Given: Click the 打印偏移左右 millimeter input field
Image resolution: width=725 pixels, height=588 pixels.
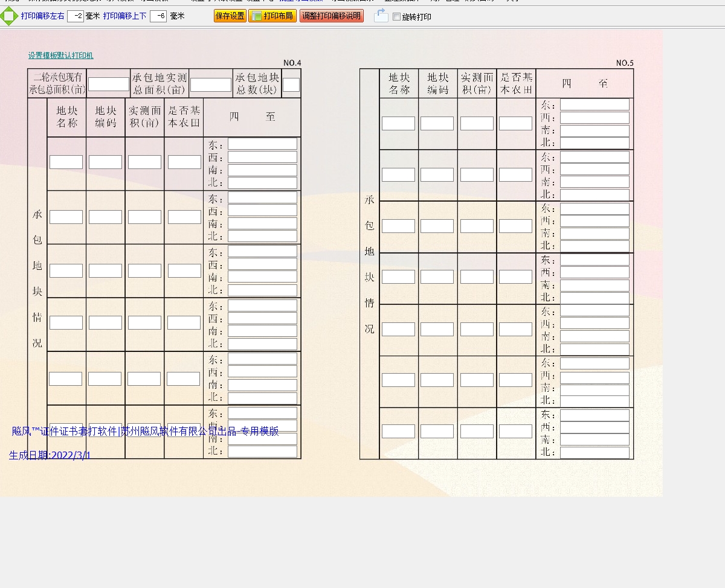Looking at the screenshot, I should (76, 16).
